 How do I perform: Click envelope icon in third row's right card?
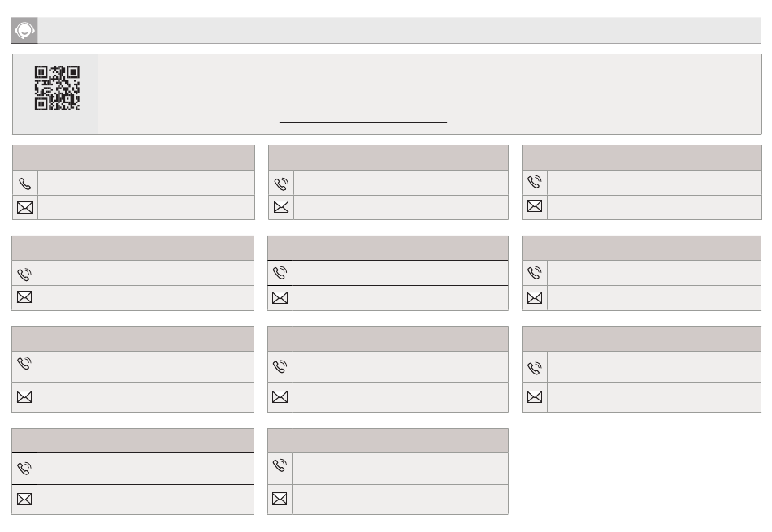pyautogui.click(x=535, y=397)
